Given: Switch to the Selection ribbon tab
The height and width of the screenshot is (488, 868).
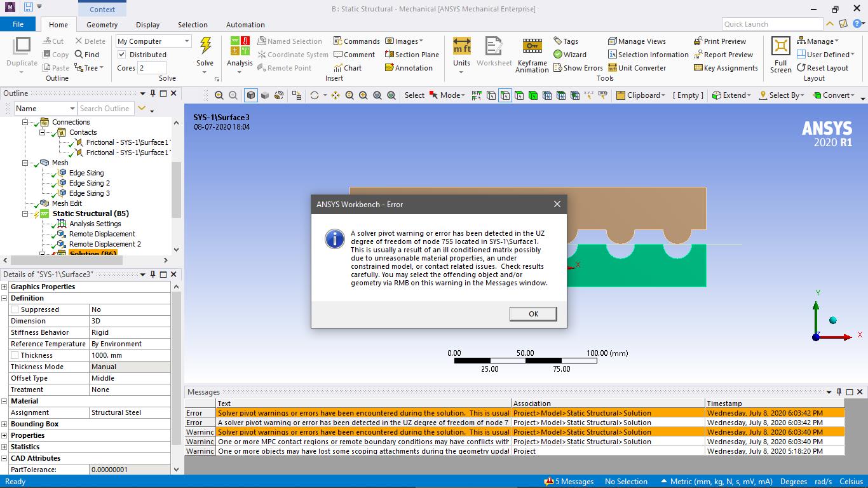Looking at the screenshot, I should (x=193, y=25).
